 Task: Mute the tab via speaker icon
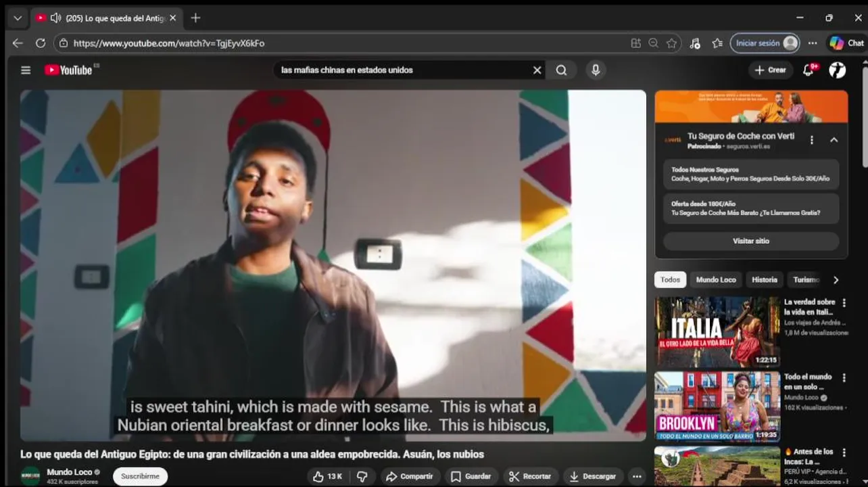(55, 18)
